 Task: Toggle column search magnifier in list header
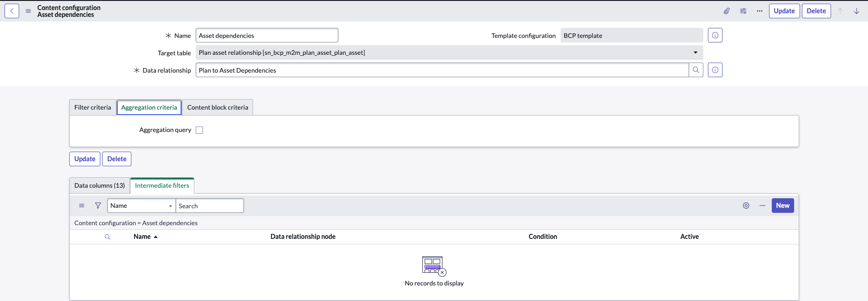[108, 237]
